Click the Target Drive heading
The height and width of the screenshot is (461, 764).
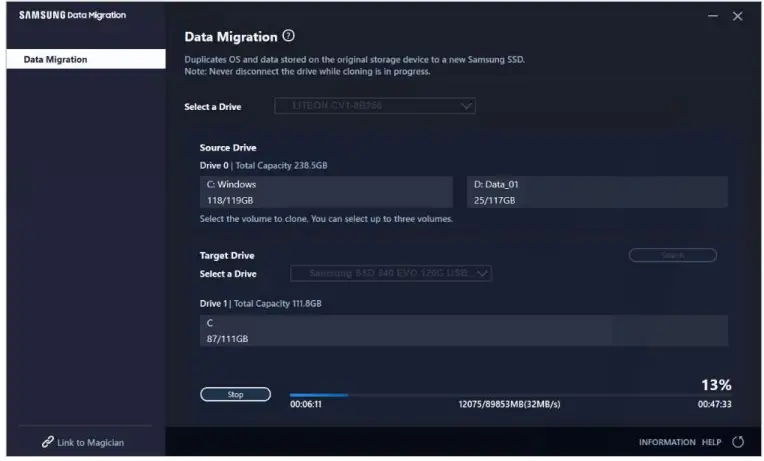(x=227, y=255)
